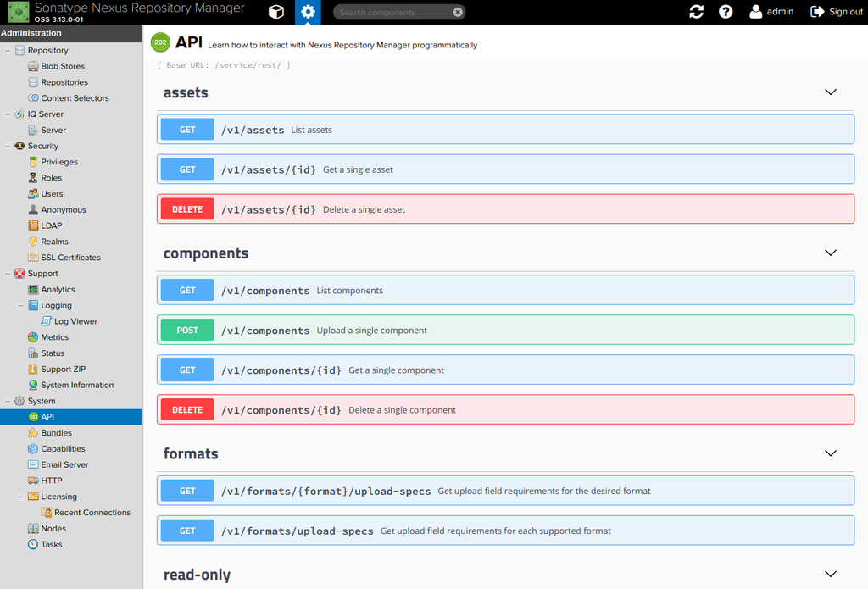Viewport: 868px width, 589px height.
Task: Collapse the Security tree node
Action: (x=8, y=146)
